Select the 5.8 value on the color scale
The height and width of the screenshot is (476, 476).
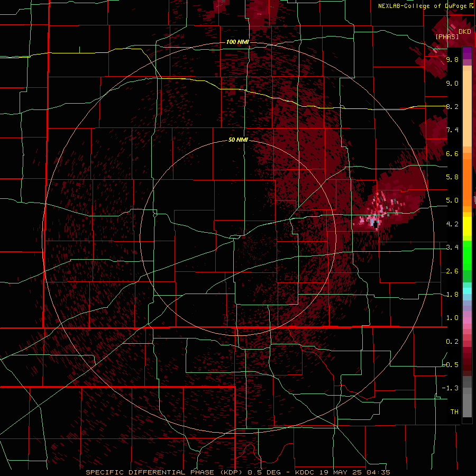pos(452,177)
